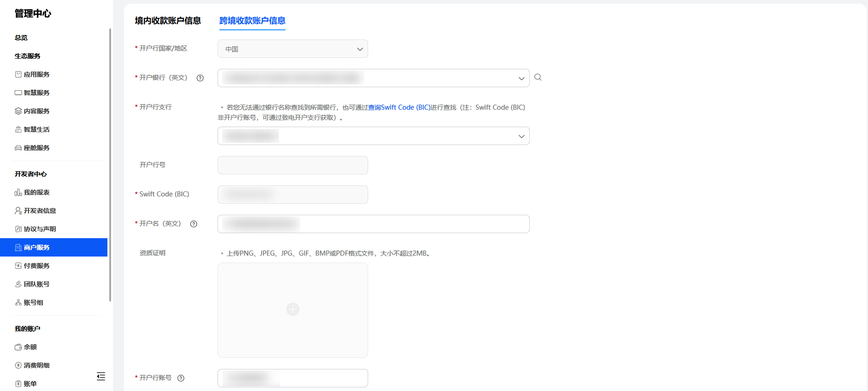Click the 开户行账号 input field
The width and height of the screenshot is (868, 391).
coord(293,378)
